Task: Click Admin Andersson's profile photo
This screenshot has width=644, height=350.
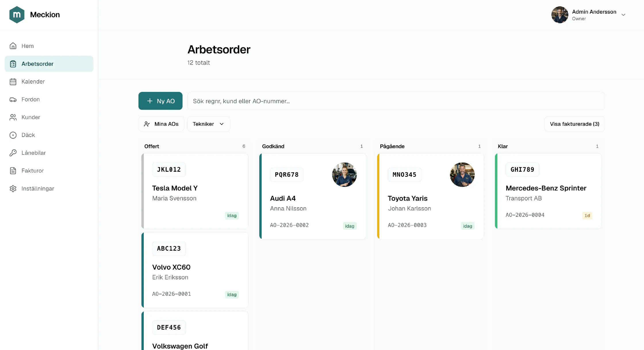Action: pos(560,15)
